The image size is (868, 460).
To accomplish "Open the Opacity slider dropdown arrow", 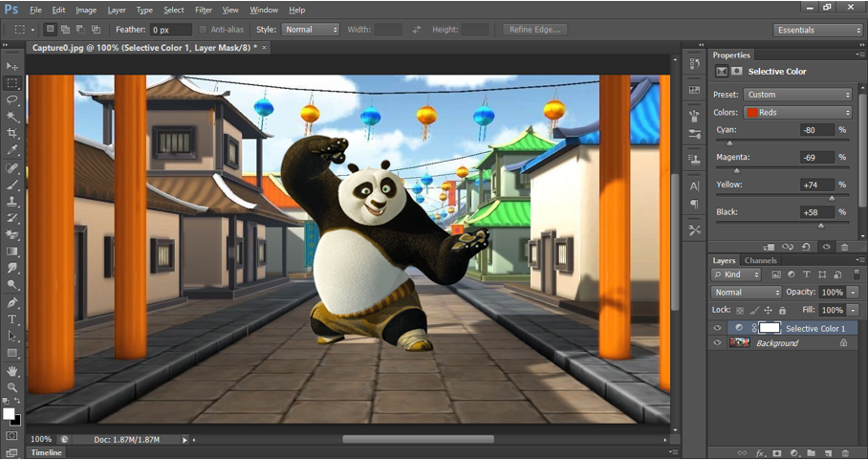I will click(853, 292).
